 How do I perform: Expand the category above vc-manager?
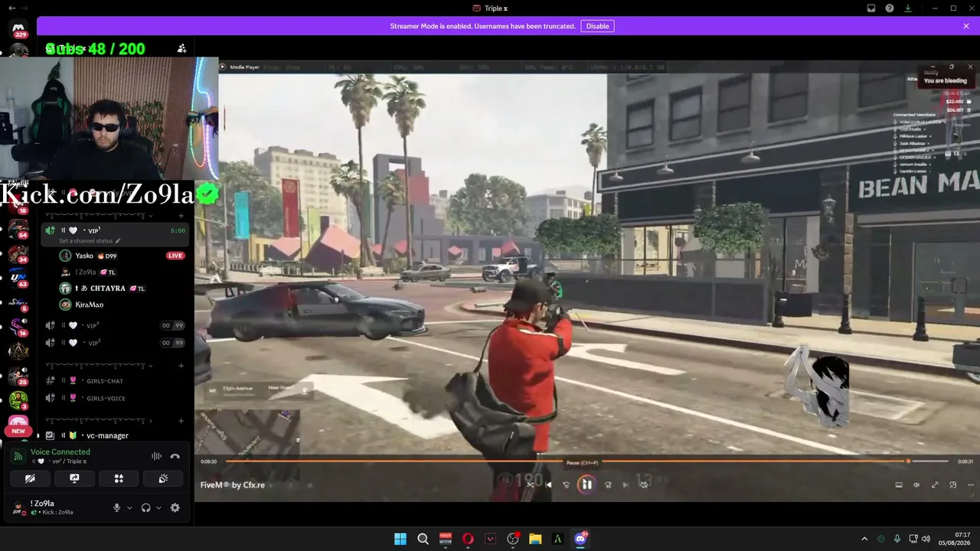98,420
